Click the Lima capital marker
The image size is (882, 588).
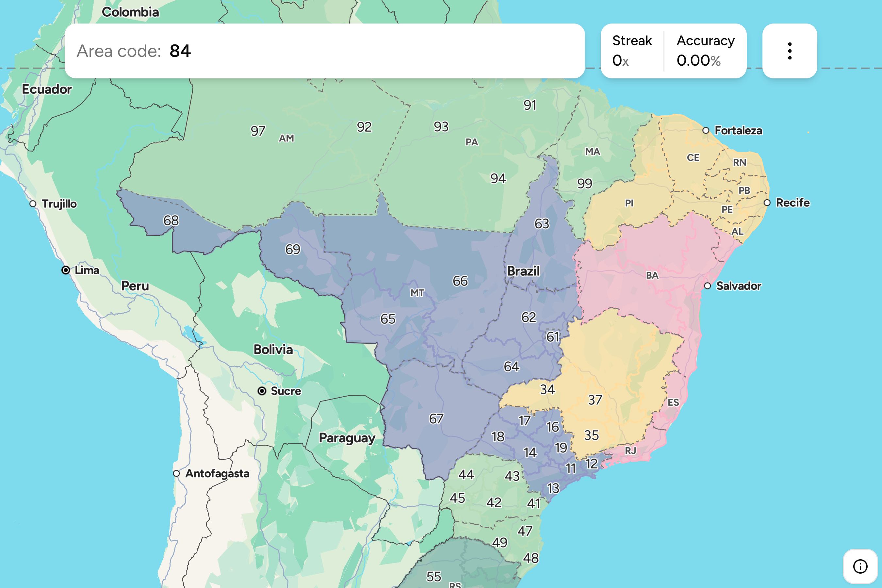[x=66, y=270]
